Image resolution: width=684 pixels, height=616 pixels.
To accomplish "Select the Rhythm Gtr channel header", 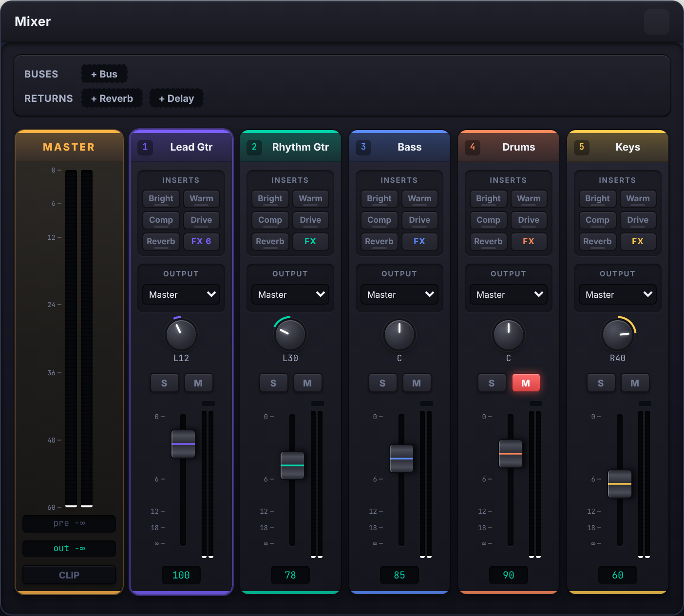I will (x=290, y=147).
